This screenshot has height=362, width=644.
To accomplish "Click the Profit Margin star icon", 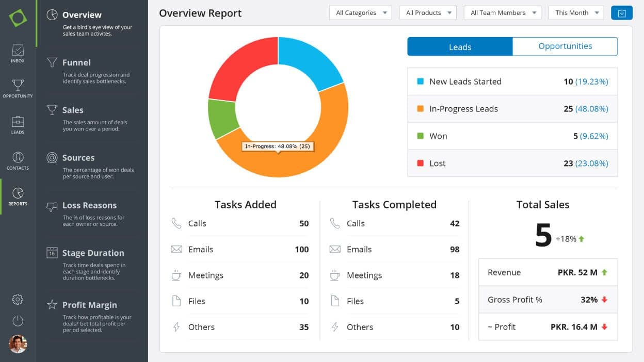I will click(x=52, y=305).
